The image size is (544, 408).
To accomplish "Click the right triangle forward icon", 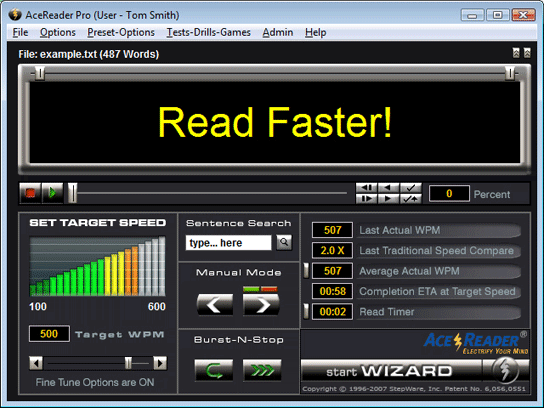I will [388, 199].
